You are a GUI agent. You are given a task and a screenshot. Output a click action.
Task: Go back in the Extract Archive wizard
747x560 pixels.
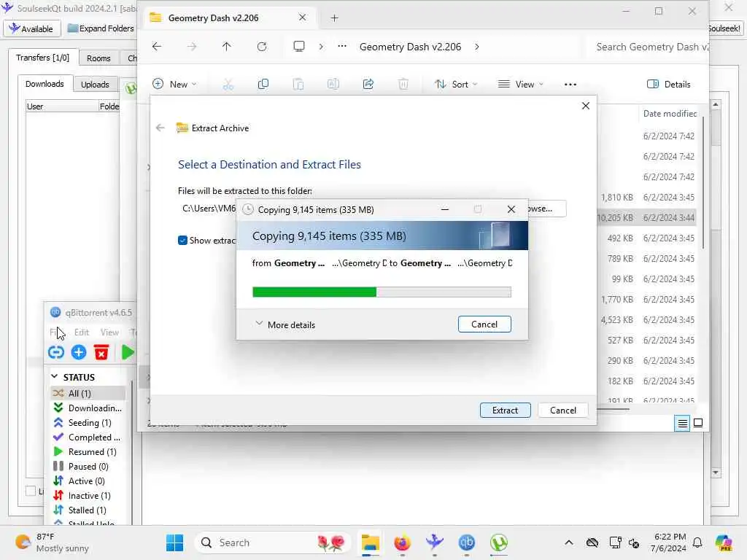[x=160, y=128]
